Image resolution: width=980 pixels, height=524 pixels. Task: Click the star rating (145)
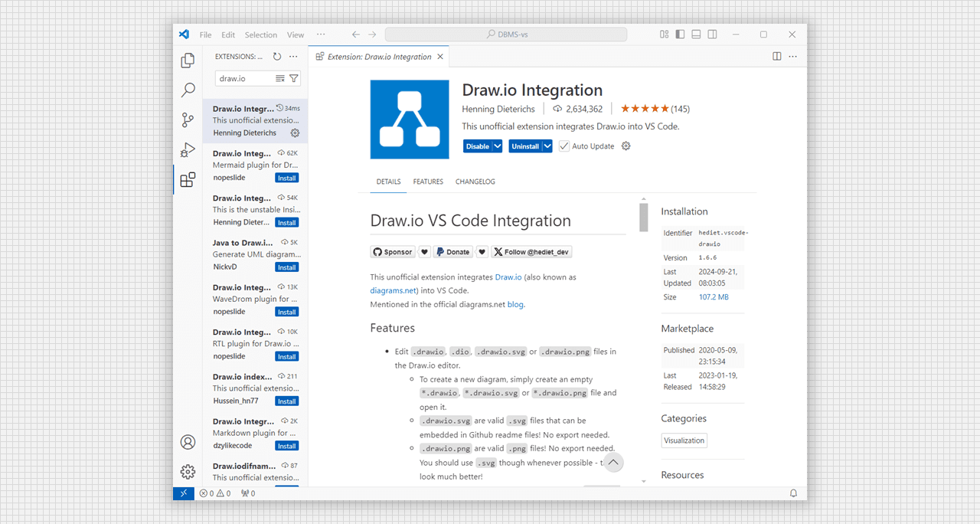655,109
